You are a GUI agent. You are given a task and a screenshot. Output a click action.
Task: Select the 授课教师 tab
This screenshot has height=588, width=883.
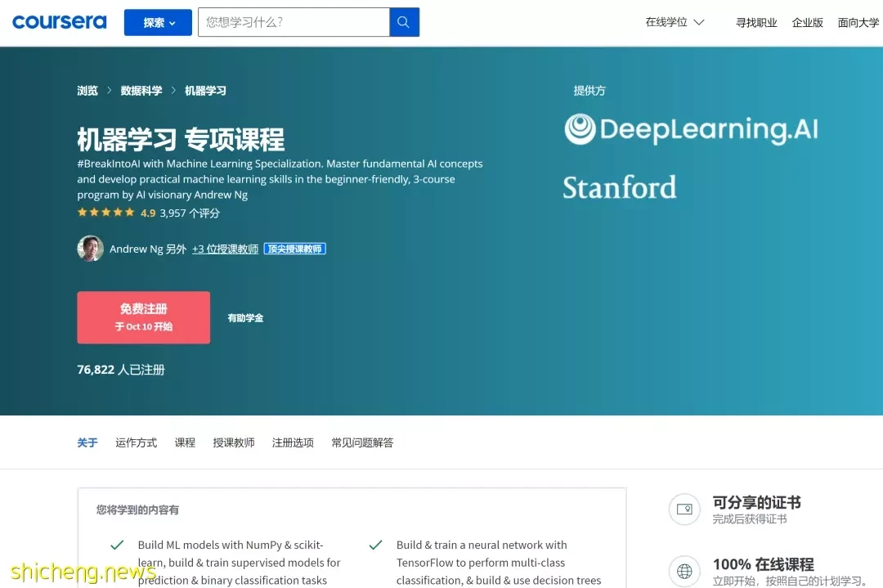tap(234, 442)
